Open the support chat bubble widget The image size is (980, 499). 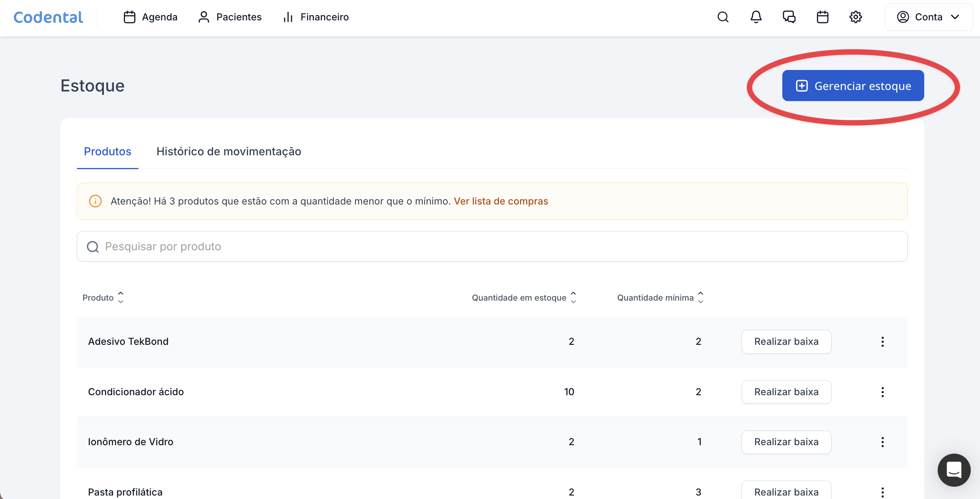pos(954,470)
